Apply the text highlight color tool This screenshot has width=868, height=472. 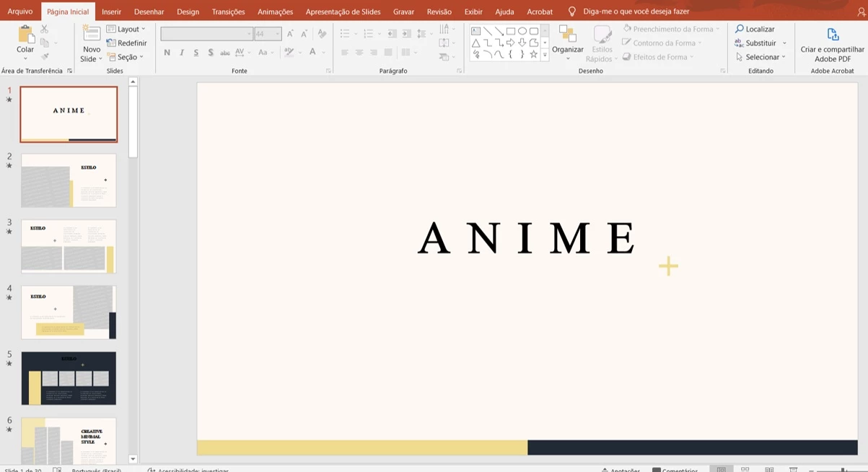[290, 52]
